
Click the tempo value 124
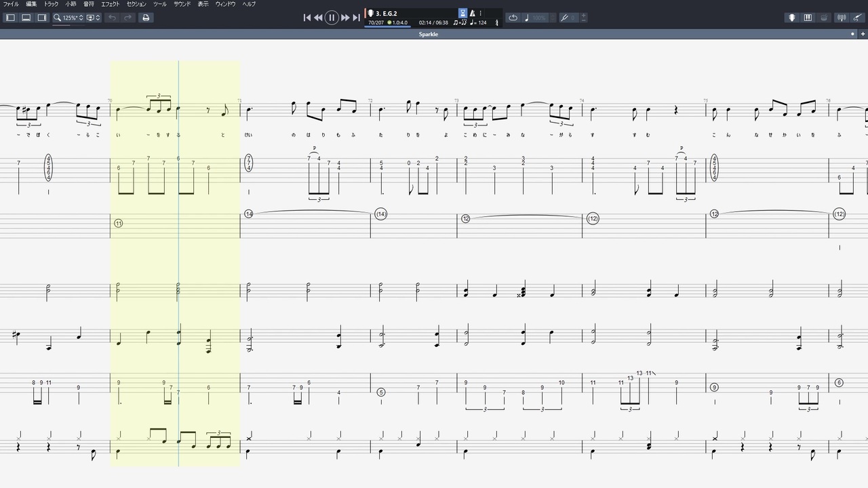pyautogui.click(x=478, y=22)
